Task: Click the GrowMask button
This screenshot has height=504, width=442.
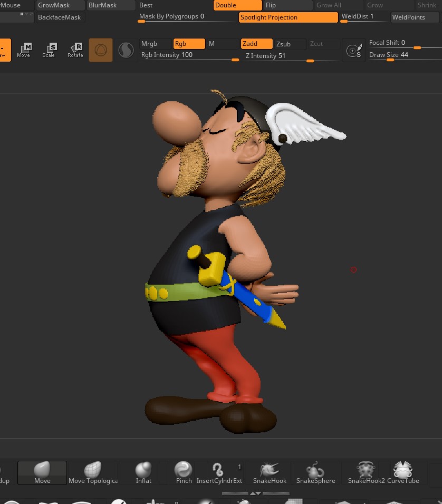Action: tap(60, 5)
